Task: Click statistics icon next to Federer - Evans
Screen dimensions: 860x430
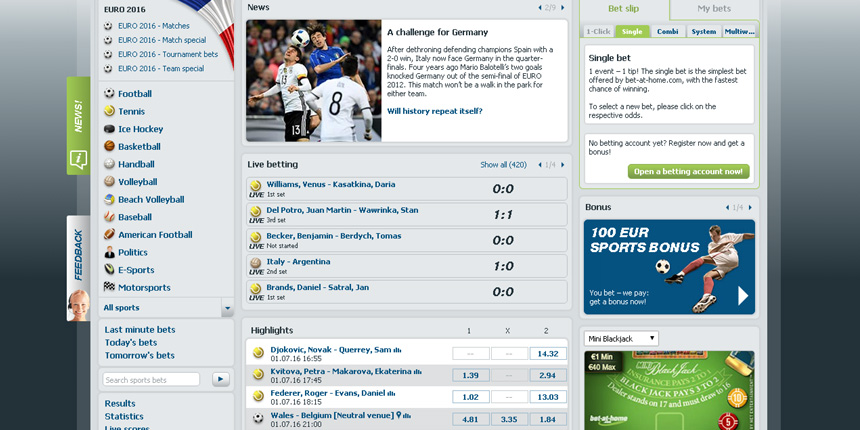Action: click(x=391, y=393)
